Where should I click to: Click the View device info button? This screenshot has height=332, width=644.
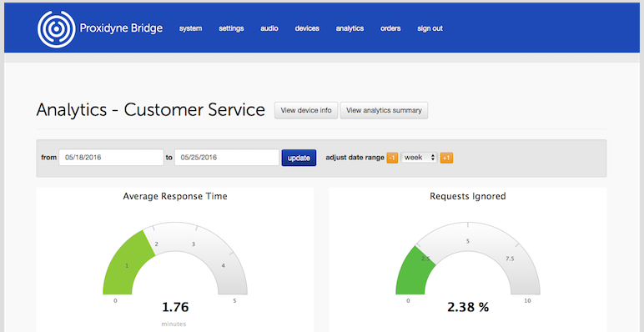pos(306,111)
